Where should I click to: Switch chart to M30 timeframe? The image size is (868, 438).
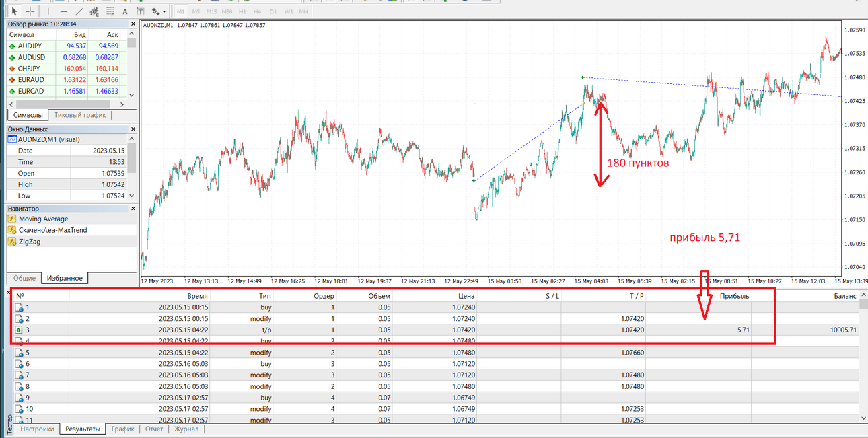[x=227, y=11]
